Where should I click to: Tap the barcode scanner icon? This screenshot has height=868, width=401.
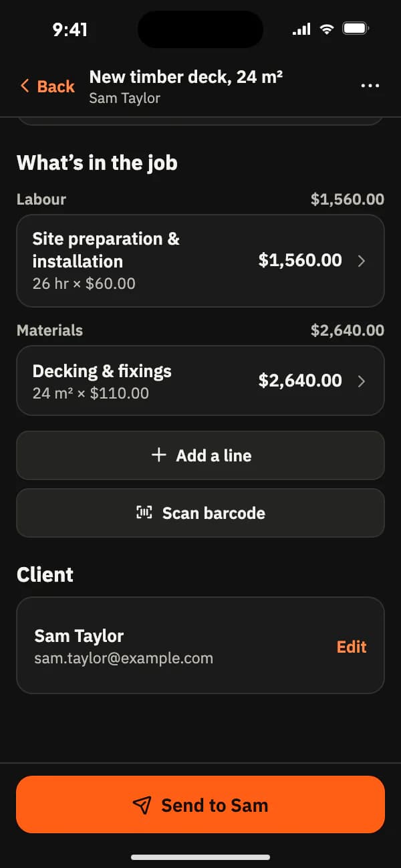click(144, 513)
